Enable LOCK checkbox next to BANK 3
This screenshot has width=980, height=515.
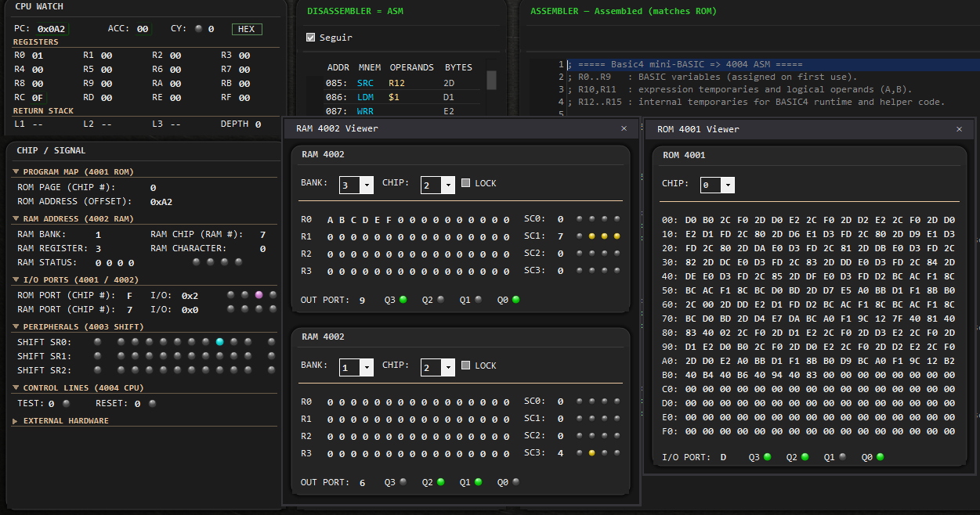[x=466, y=183]
